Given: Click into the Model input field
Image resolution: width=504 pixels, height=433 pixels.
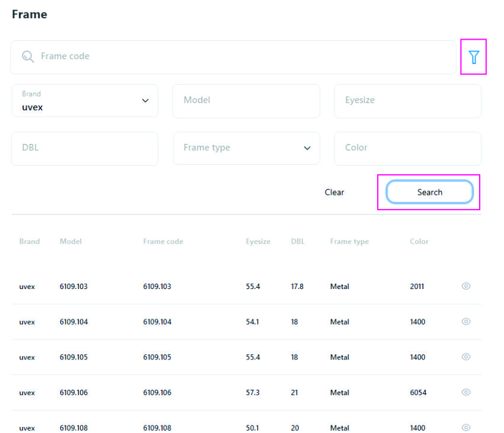Looking at the screenshot, I should click(x=246, y=101).
